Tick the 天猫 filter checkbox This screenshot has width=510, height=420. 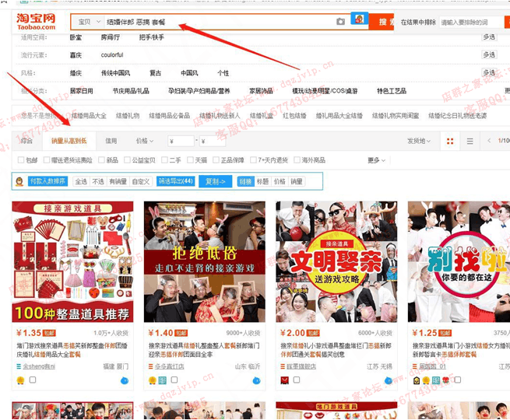(190, 159)
